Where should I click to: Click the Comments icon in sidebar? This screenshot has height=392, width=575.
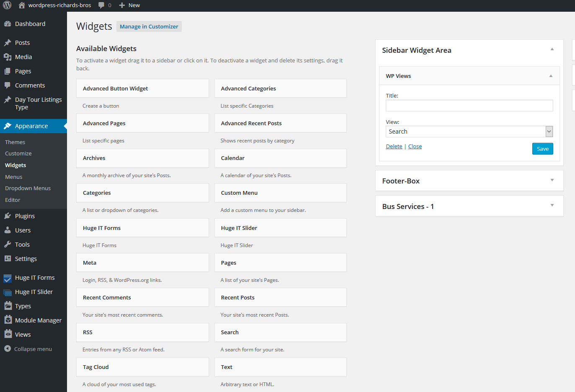[x=8, y=85]
